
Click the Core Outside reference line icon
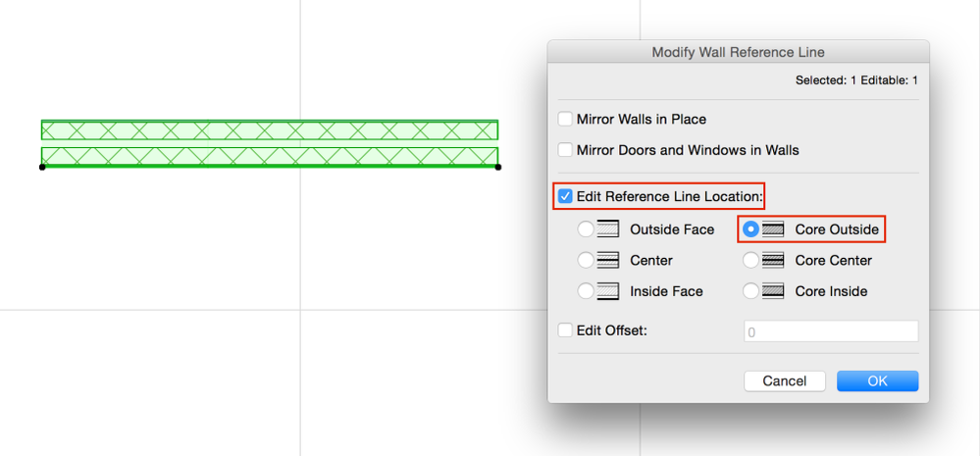773,229
